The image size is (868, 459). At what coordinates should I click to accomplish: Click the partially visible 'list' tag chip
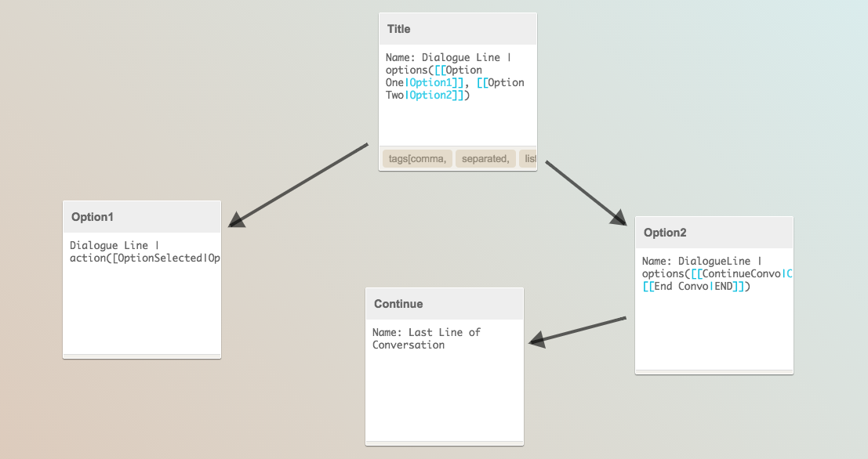[528, 159]
